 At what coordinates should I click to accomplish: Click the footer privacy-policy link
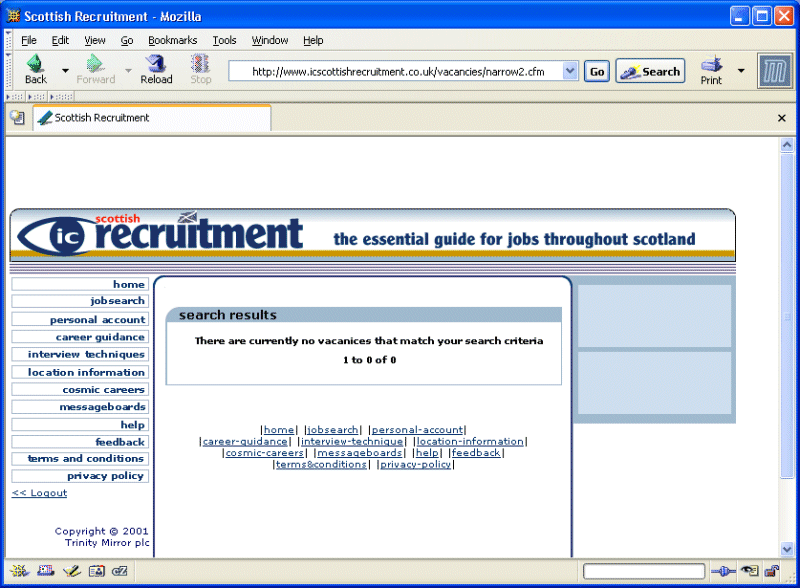tap(415, 464)
